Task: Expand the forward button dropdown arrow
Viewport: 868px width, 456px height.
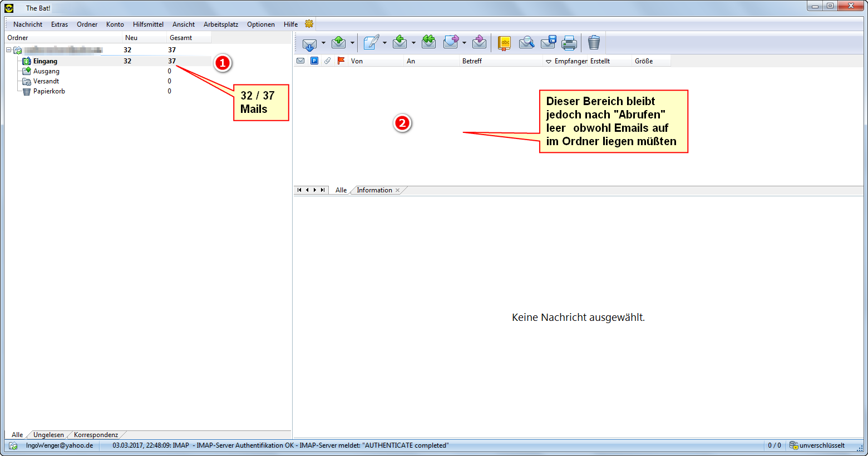Action: point(464,43)
